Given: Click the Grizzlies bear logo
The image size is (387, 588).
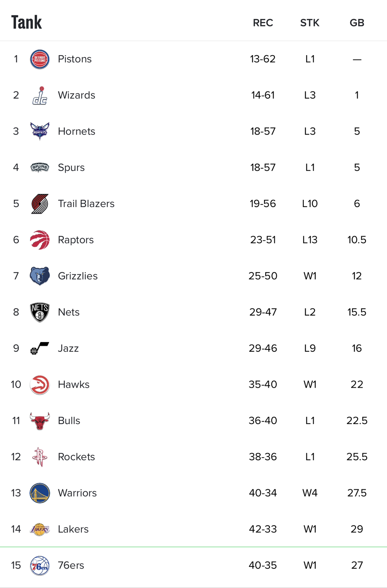Looking at the screenshot, I should coord(40,276).
